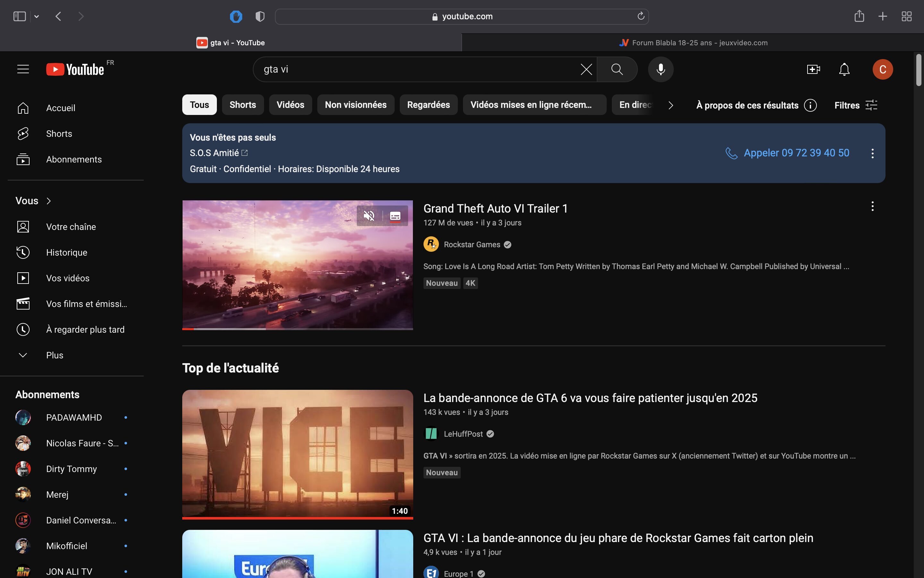Open options for the S.O.S Amitié panel
This screenshot has height=578, width=924.
[872, 153]
